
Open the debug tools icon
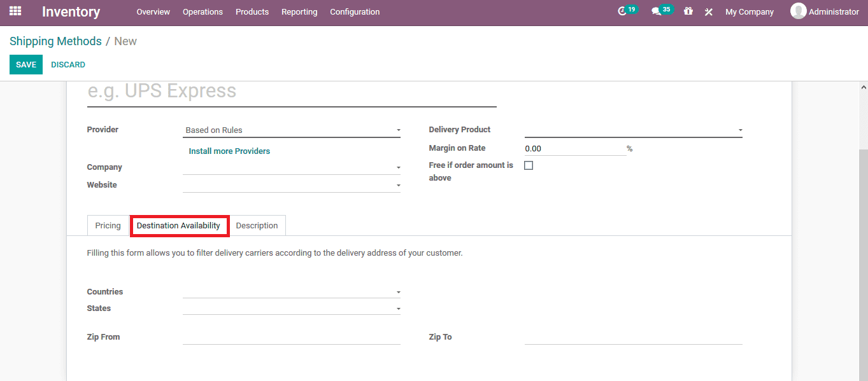(708, 11)
